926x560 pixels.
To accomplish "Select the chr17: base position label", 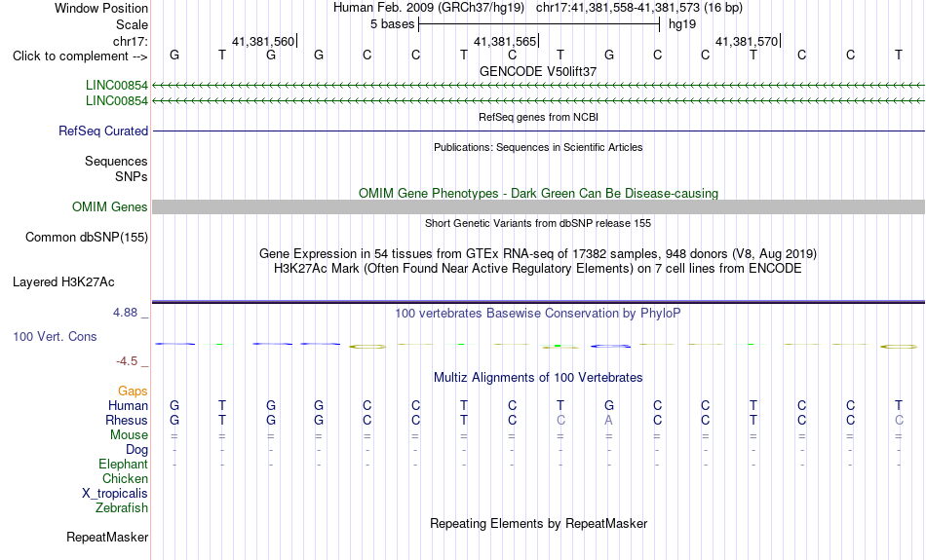I will (x=130, y=41).
